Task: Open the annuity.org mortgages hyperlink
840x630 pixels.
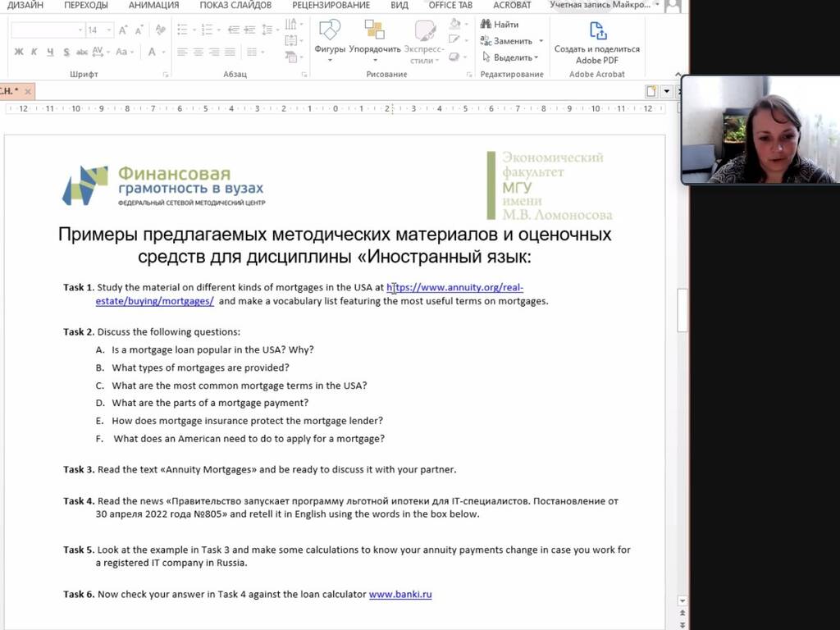Action: [309, 294]
